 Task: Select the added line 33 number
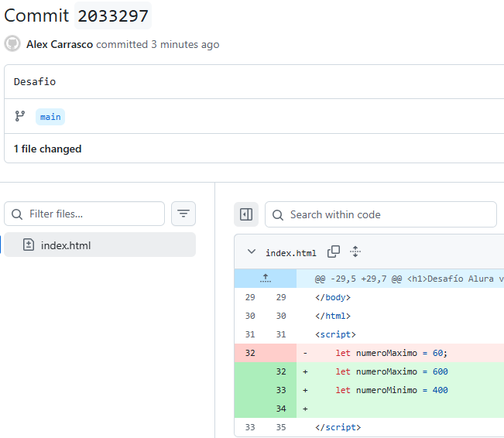tap(281, 390)
